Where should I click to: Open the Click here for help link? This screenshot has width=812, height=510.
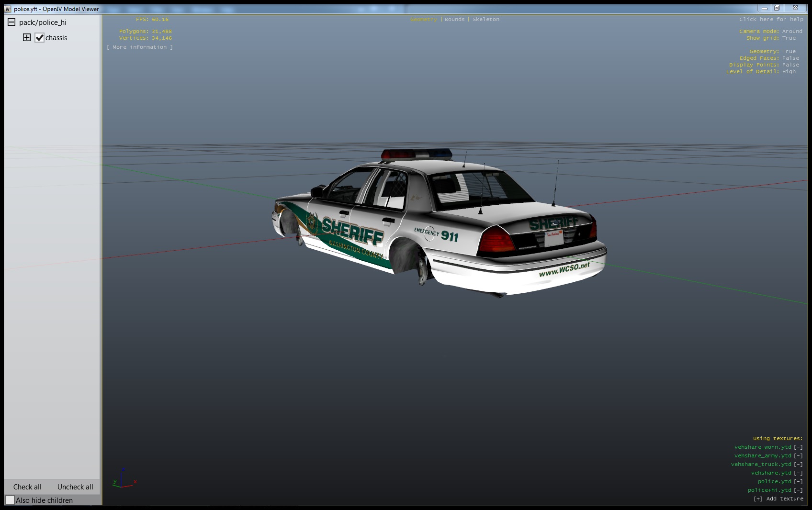(771, 20)
